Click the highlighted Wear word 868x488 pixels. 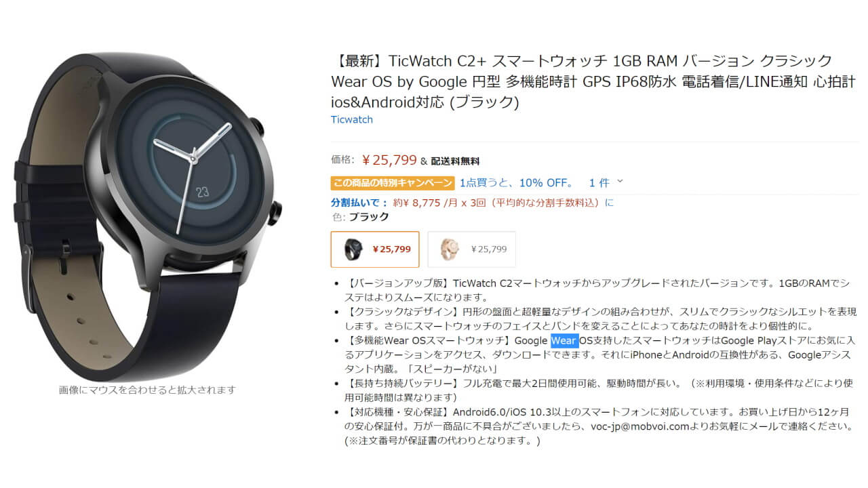564,340
